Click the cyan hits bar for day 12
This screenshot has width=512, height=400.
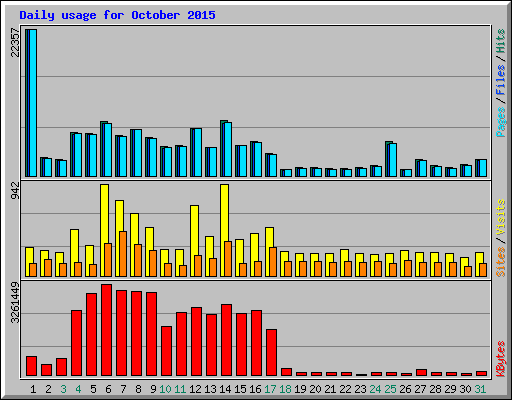198,153
